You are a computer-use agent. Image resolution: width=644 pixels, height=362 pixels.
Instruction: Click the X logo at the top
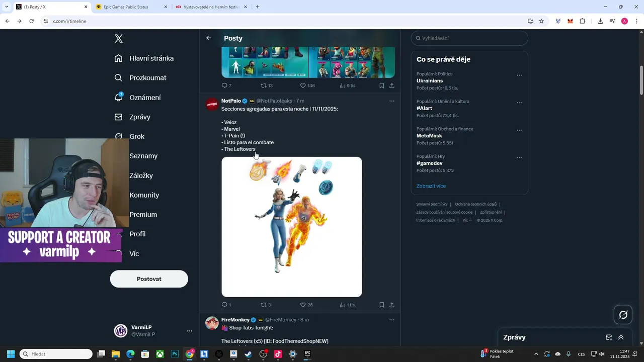119,39
